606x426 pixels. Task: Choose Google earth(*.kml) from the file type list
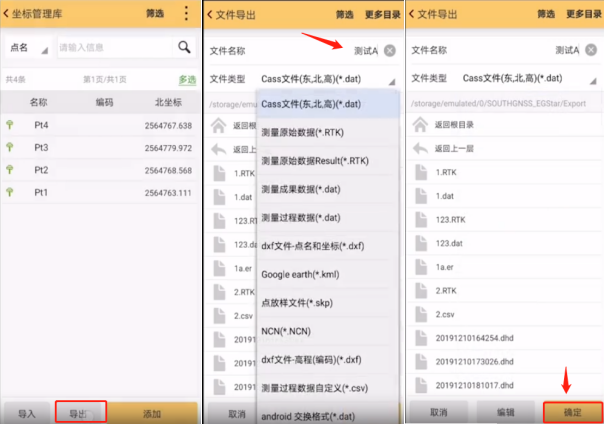[x=300, y=273]
